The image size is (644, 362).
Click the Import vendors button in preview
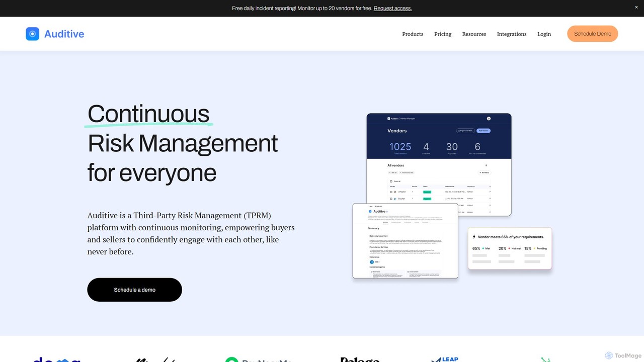point(465,131)
